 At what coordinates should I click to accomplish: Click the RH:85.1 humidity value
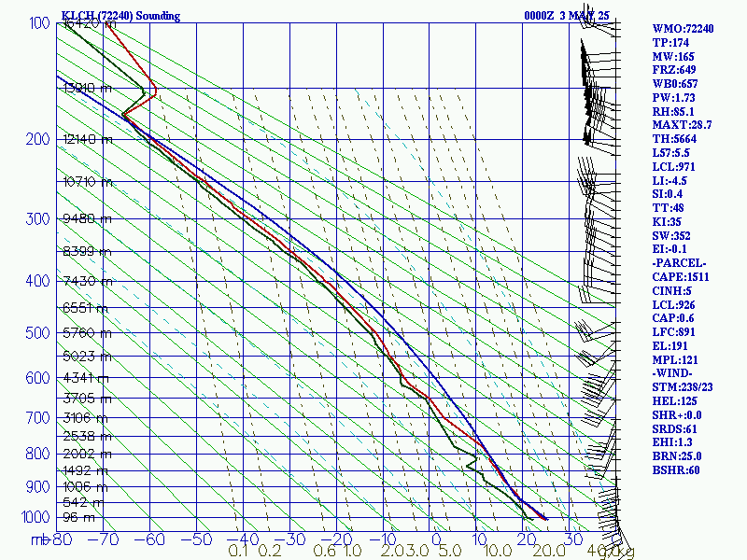coord(673,112)
